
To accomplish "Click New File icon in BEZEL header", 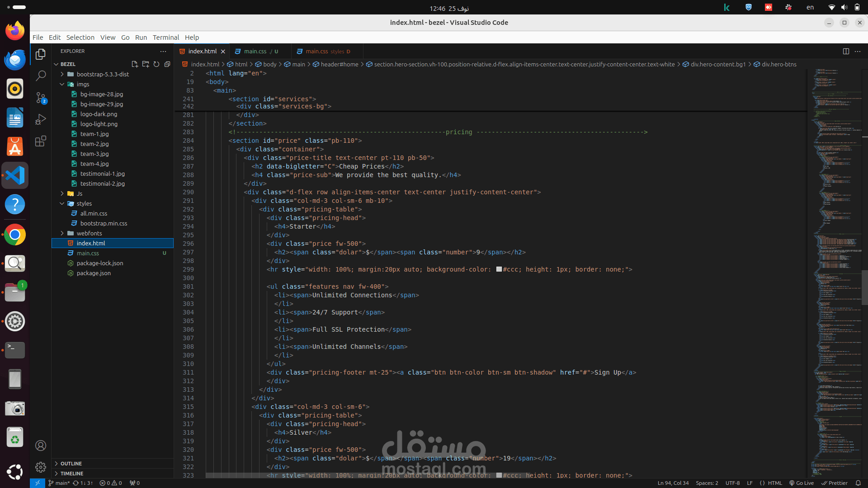I will (135, 64).
